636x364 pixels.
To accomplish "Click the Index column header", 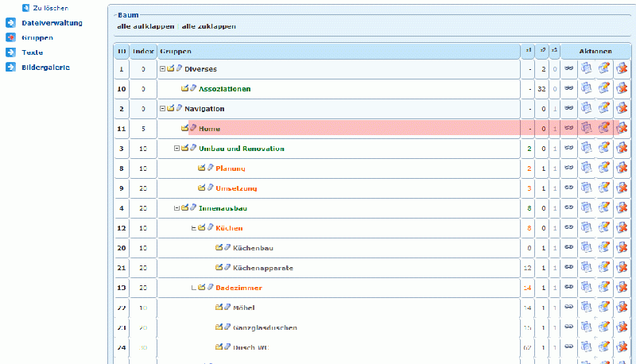I will pyautogui.click(x=143, y=51).
